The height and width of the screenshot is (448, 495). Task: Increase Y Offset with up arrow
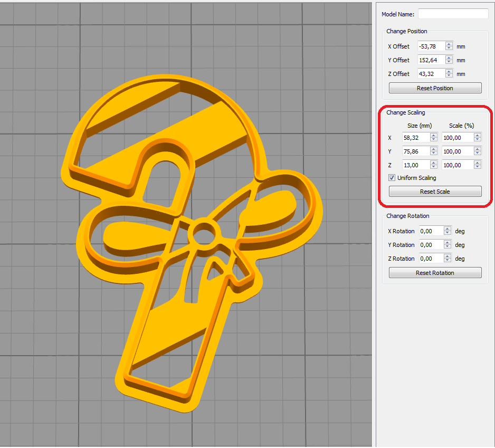coord(449,58)
